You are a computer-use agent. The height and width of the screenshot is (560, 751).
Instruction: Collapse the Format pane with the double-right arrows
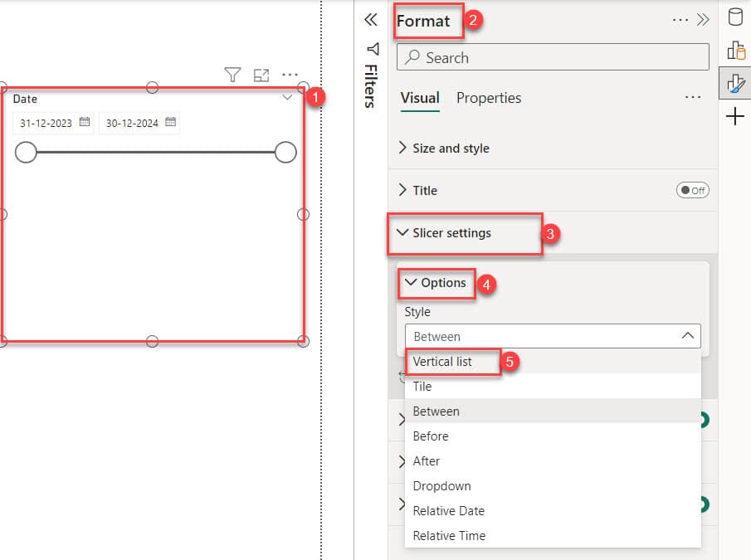703,20
